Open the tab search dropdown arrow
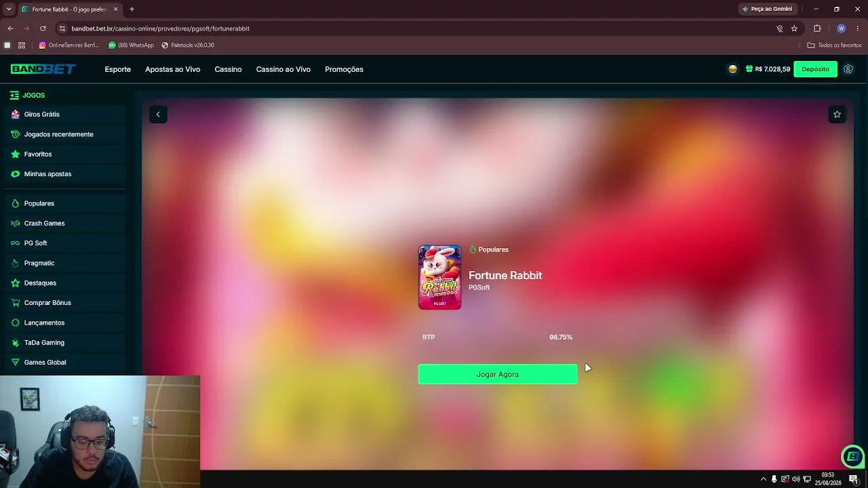The height and width of the screenshot is (488, 868). (x=9, y=9)
